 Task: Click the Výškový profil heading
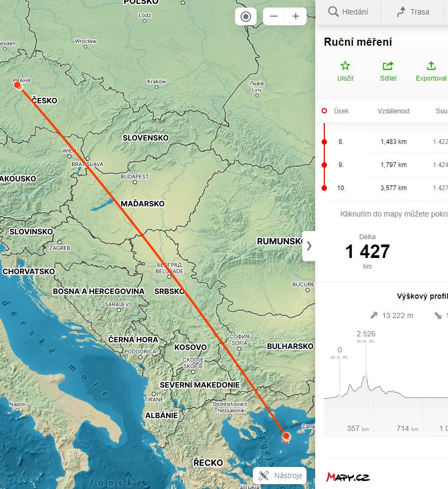tap(422, 296)
